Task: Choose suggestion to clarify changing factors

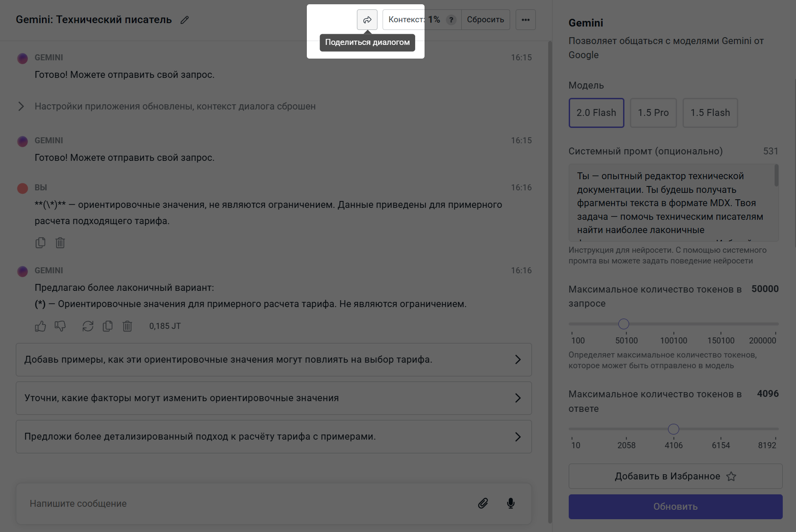Action: coord(273,398)
